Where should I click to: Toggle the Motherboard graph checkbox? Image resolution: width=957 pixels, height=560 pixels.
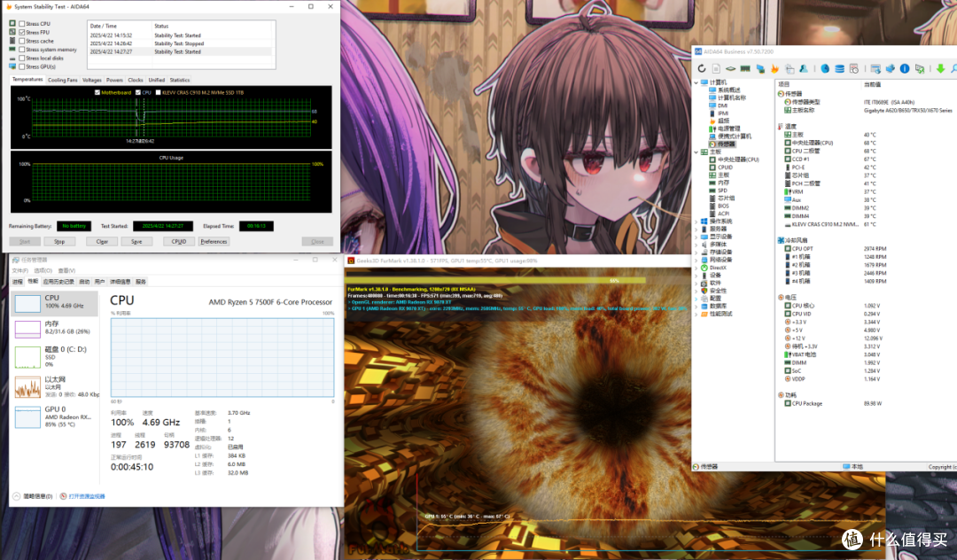97,93
